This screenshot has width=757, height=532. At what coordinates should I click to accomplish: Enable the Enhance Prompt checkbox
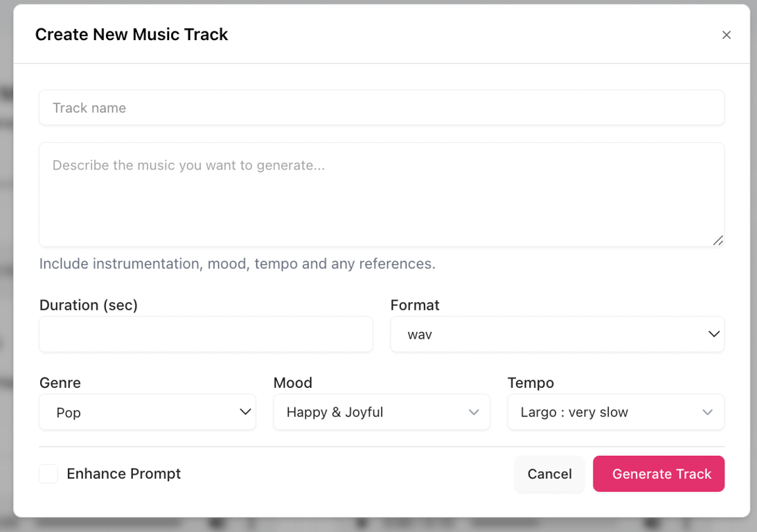[x=48, y=474]
